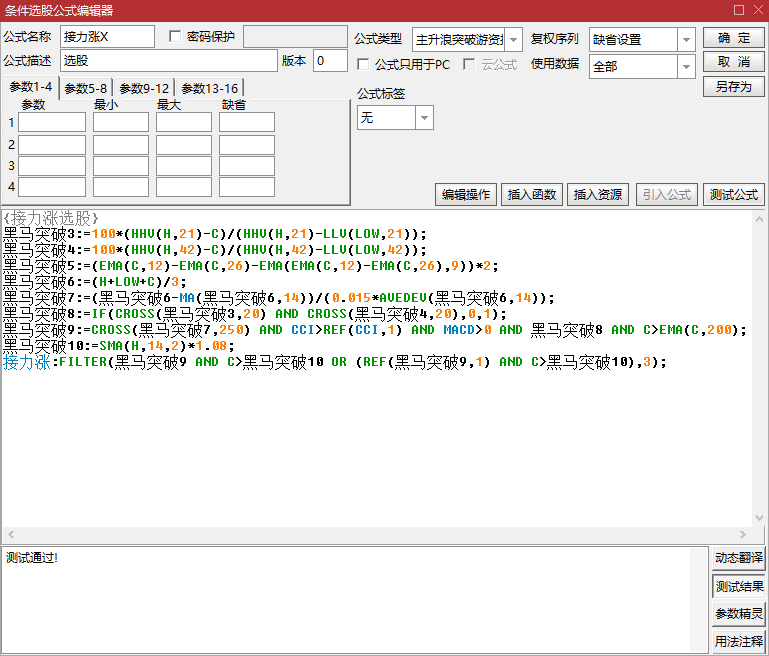Enable the 密码保护 checkbox
This screenshot has width=769, height=656.
point(176,37)
